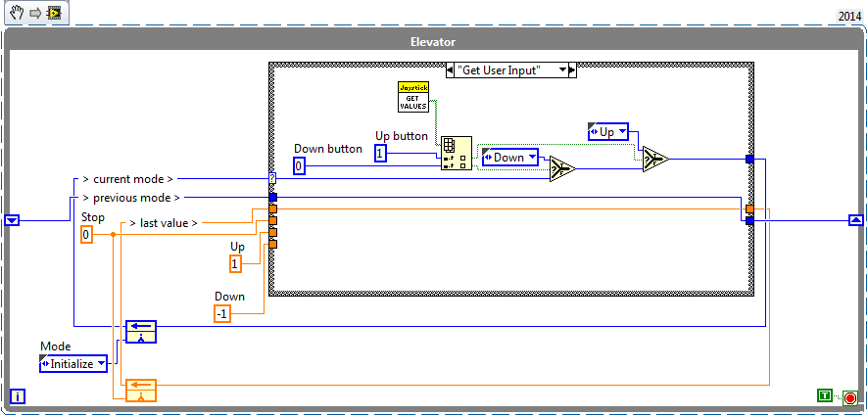Click the case selector terminal question mark
This screenshot has width=868, height=416.
pos(271,179)
